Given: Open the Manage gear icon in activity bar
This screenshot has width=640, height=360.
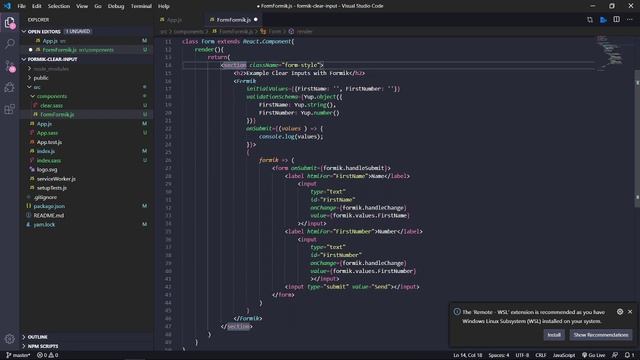Looking at the screenshot, I should pyautogui.click(x=9, y=339).
